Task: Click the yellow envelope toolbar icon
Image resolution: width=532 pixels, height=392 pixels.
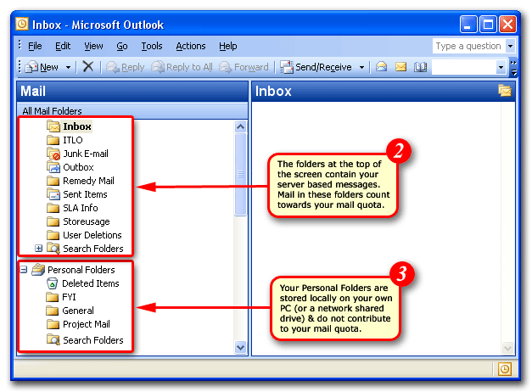Action: (401, 67)
